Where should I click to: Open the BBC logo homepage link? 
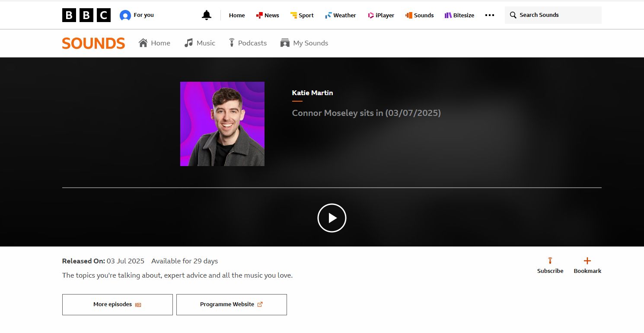point(86,15)
